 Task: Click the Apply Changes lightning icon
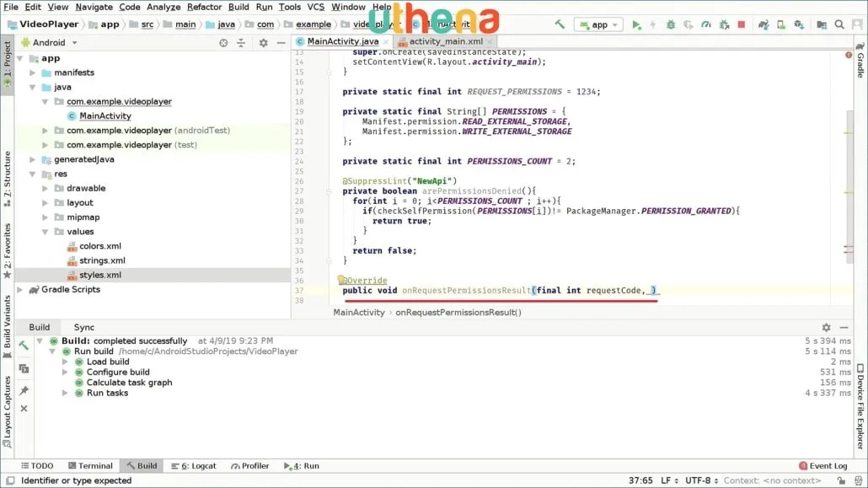[x=653, y=24]
